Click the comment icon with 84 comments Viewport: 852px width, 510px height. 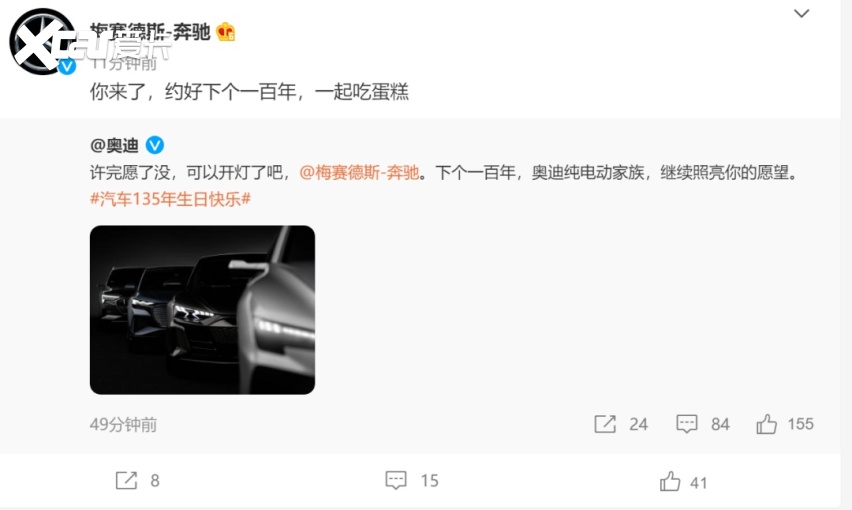pos(687,424)
